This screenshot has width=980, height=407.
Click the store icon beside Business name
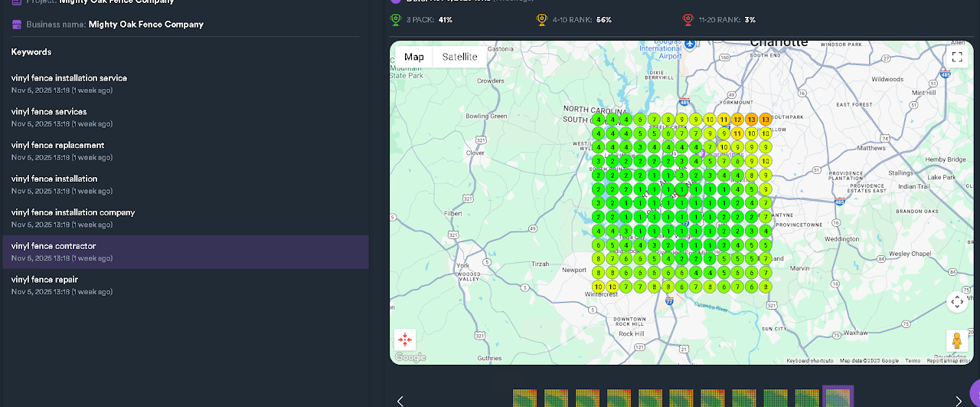click(16, 25)
